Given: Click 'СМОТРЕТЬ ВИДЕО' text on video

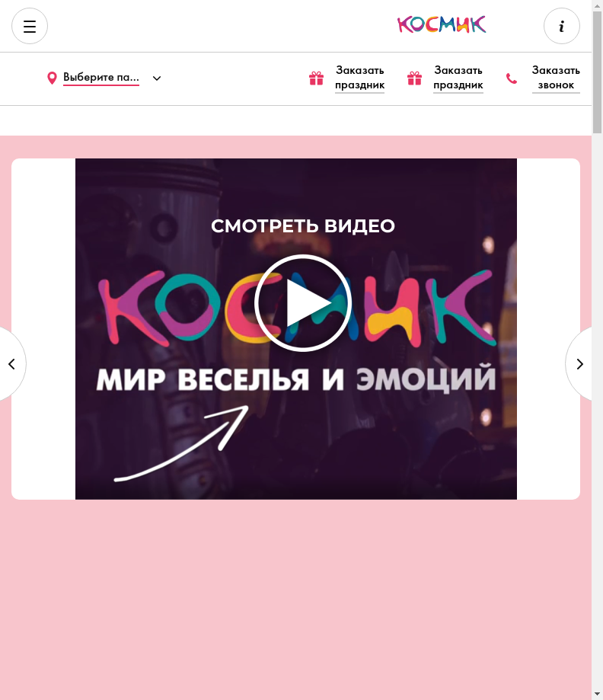Looking at the screenshot, I should (302, 226).
